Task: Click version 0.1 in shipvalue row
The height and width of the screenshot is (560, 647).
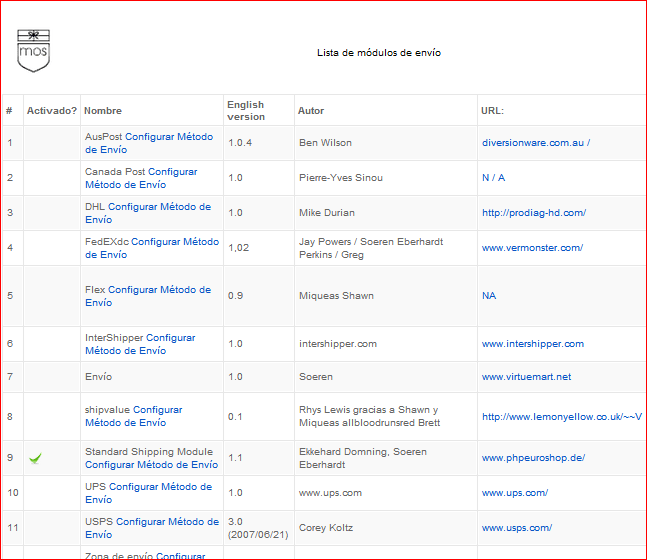Action: click(235, 417)
